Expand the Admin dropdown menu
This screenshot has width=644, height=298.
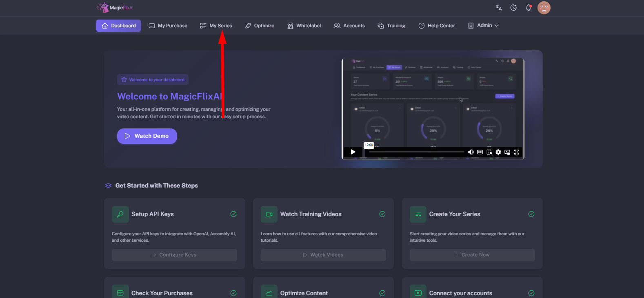(483, 25)
